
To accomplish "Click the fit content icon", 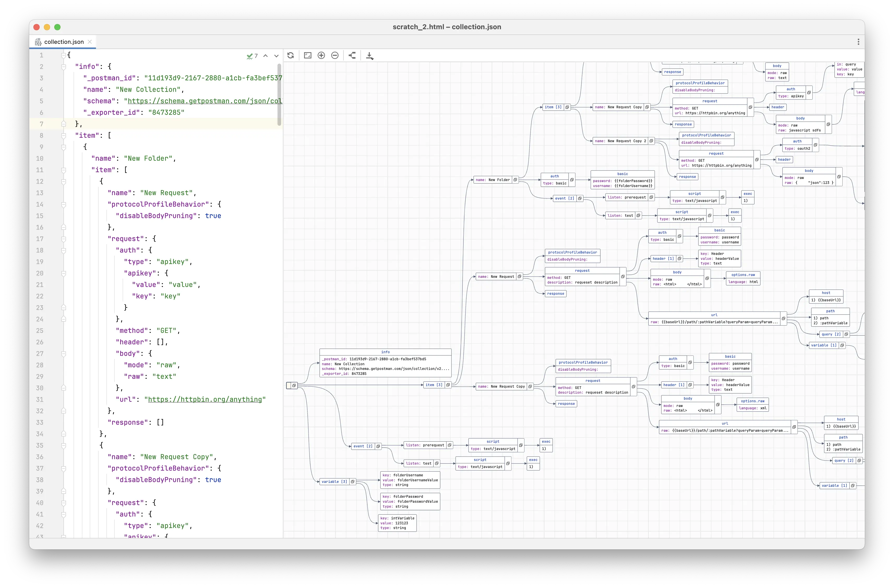I will [308, 56].
